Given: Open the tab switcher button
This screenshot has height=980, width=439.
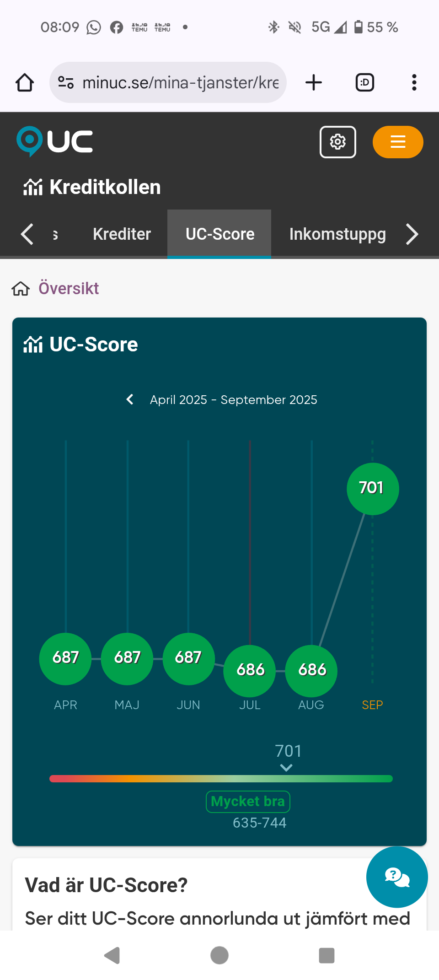Looking at the screenshot, I should [364, 83].
